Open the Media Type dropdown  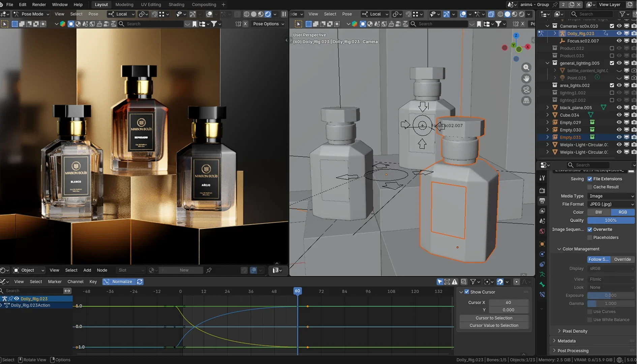pos(611,196)
